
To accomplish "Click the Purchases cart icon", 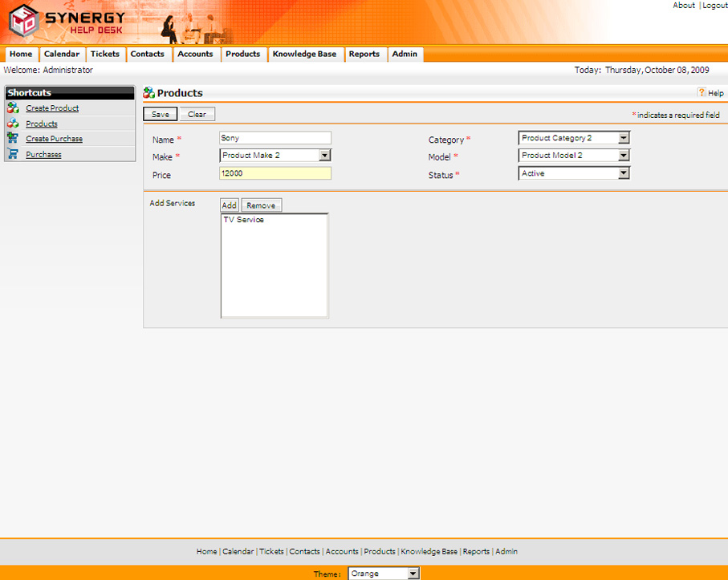I will coord(12,154).
